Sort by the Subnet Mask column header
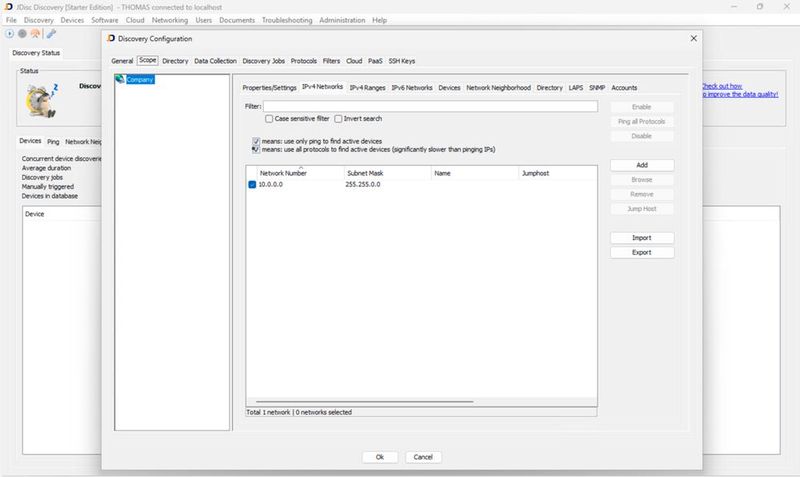Image resolution: width=800 pixels, height=477 pixels. [x=388, y=173]
